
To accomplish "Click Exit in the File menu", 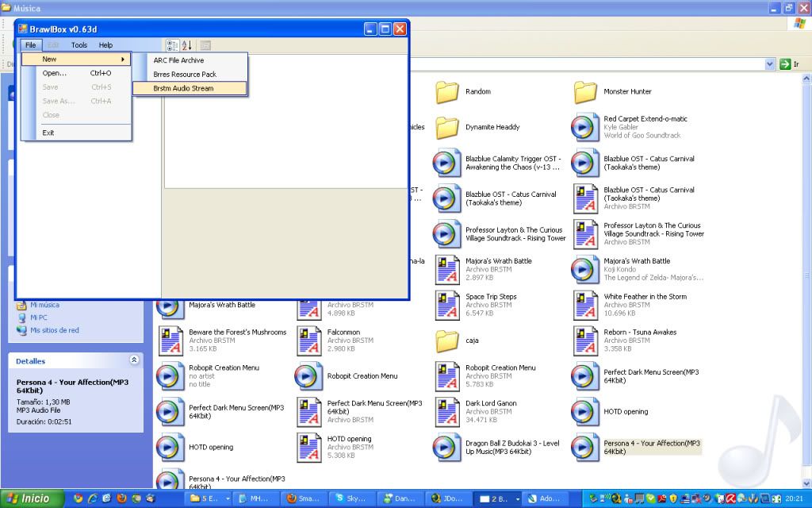I will point(48,133).
